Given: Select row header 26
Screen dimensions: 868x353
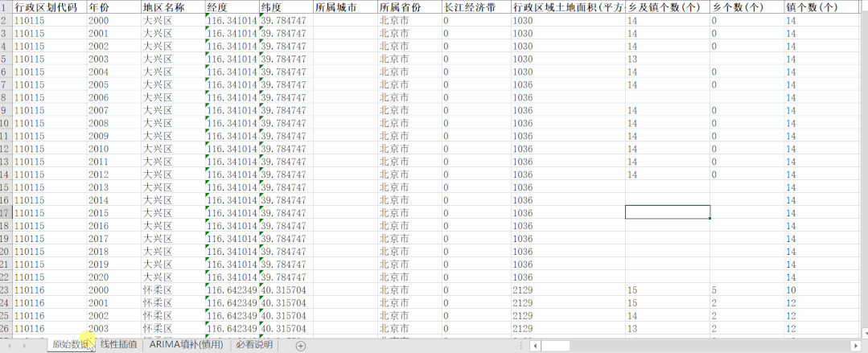Looking at the screenshot, I should click(6, 328).
